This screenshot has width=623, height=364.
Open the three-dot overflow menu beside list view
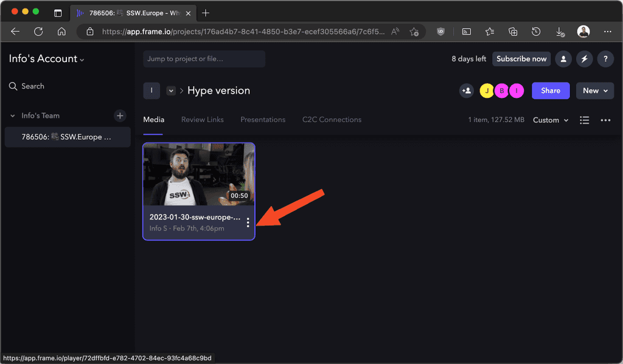pyautogui.click(x=605, y=120)
